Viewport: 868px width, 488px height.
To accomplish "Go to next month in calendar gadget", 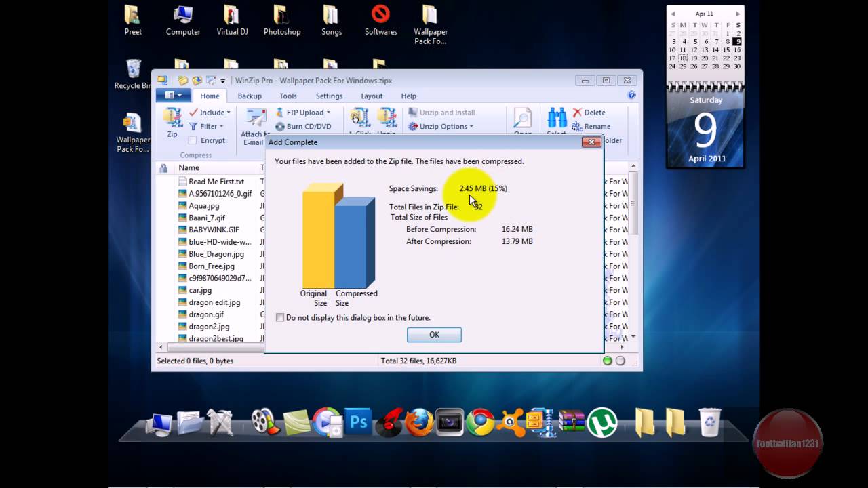I will pos(738,14).
